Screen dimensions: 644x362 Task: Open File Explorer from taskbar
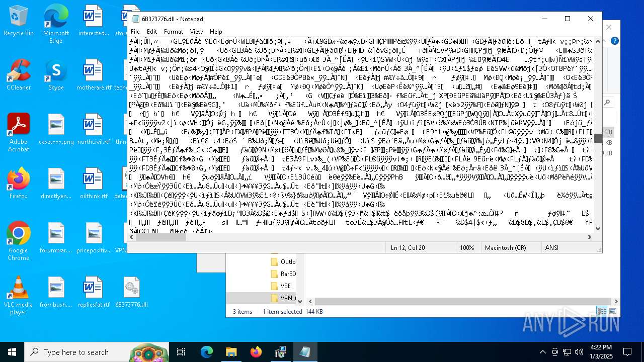pos(231,352)
